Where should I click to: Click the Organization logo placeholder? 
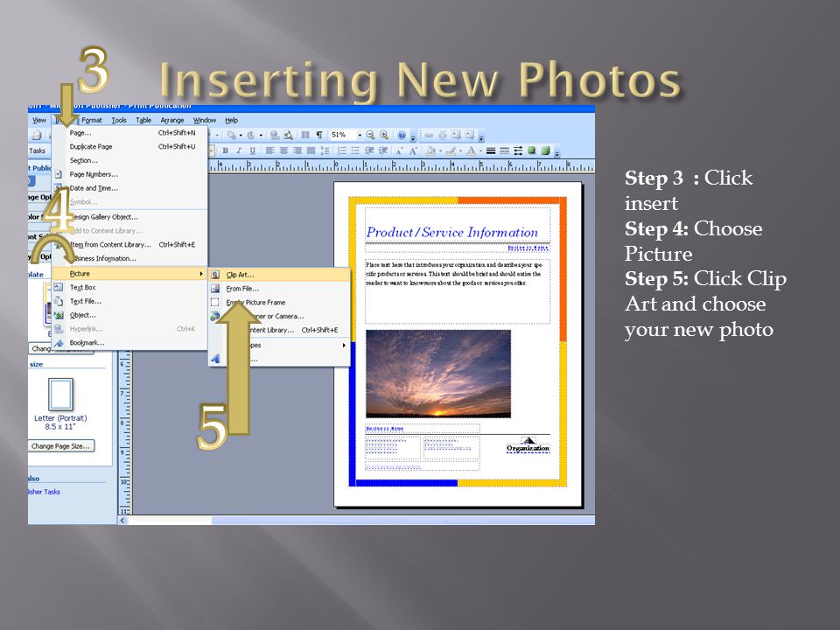[x=528, y=445]
